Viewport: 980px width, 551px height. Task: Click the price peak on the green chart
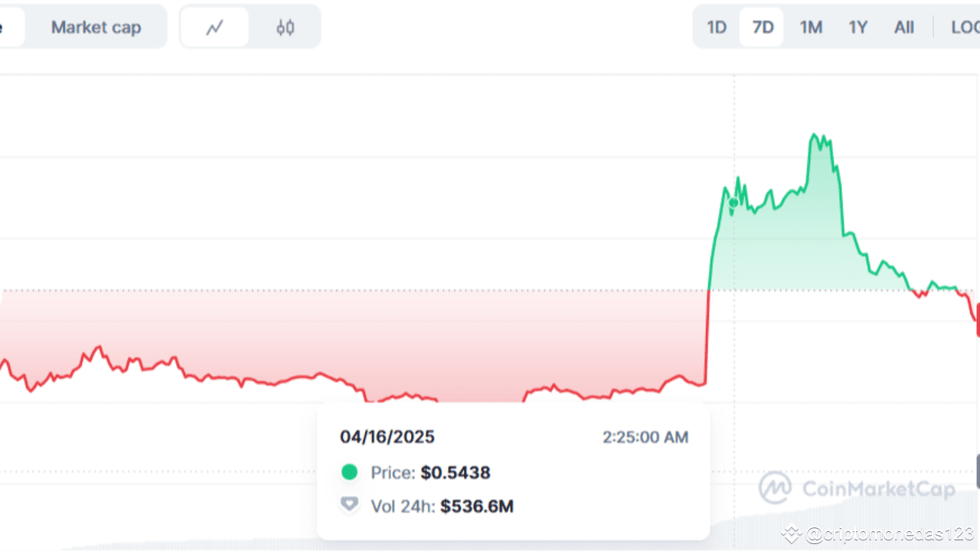[815, 135]
